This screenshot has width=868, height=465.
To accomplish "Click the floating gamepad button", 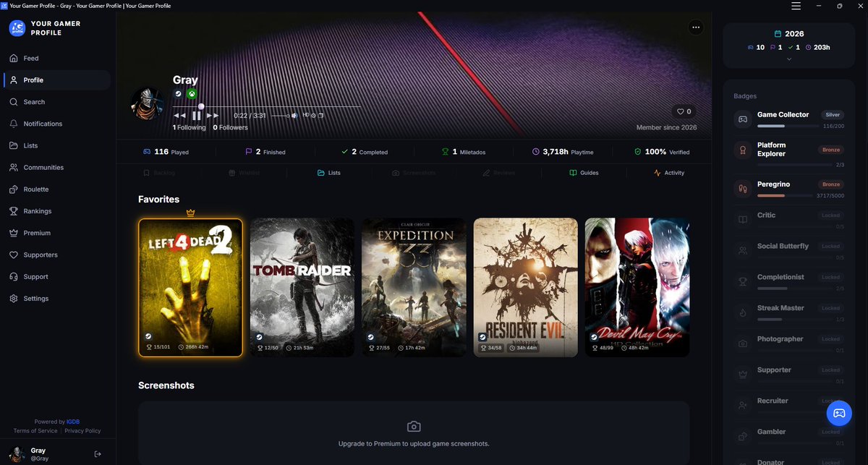I will tap(839, 413).
